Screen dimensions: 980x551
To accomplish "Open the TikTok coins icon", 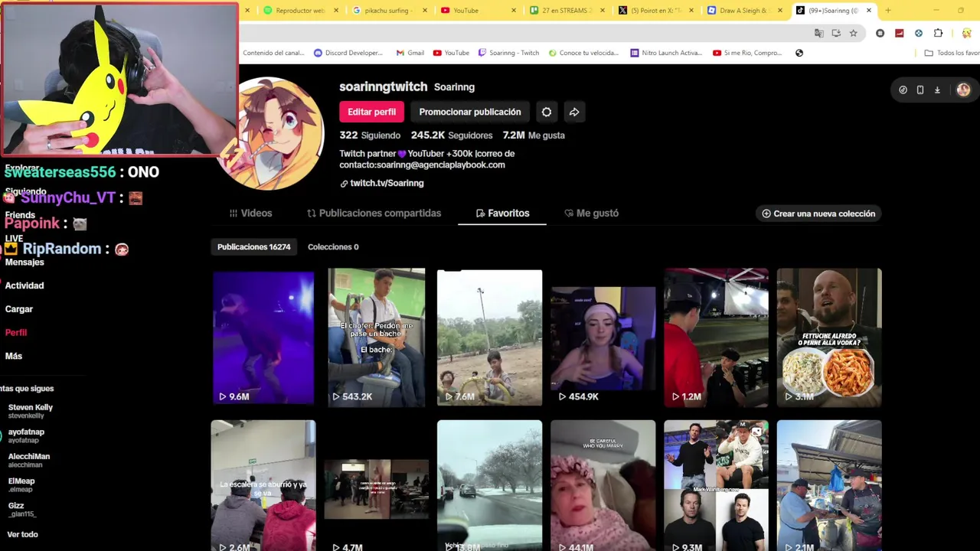I will 903,90.
